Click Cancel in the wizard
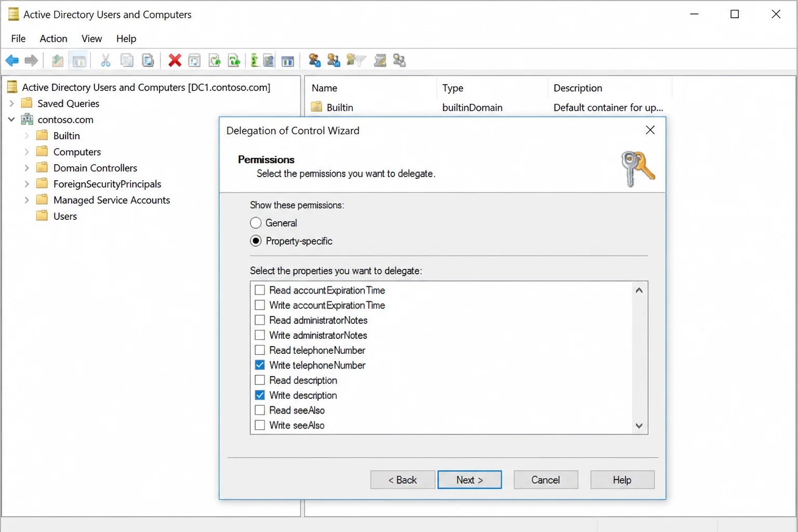The width and height of the screenshot is (798, 532). (x=546, y=480)
